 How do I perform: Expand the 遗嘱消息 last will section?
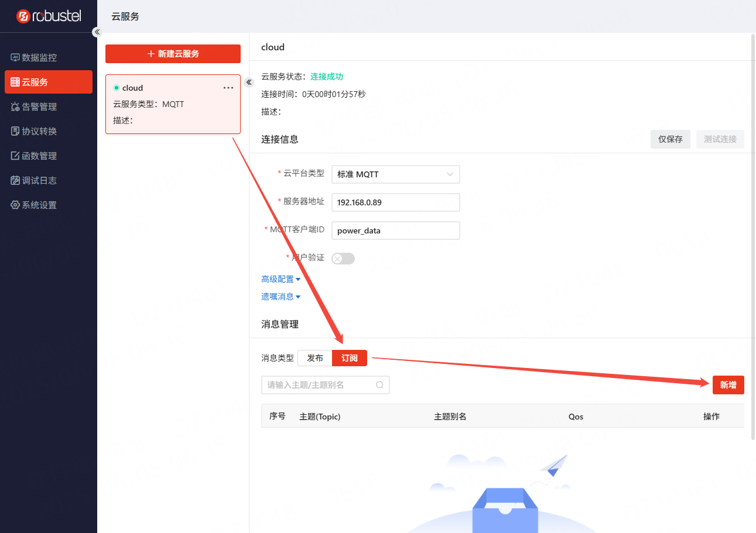280,297
